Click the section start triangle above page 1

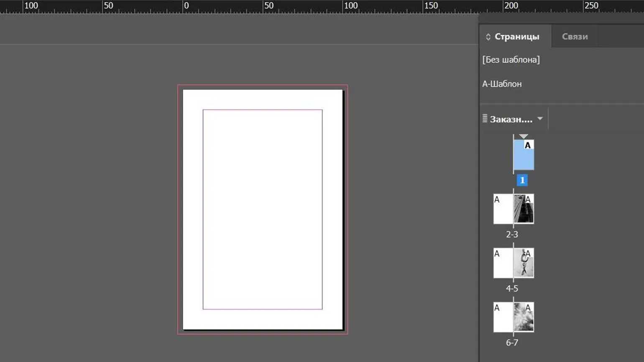click(524, 136)
